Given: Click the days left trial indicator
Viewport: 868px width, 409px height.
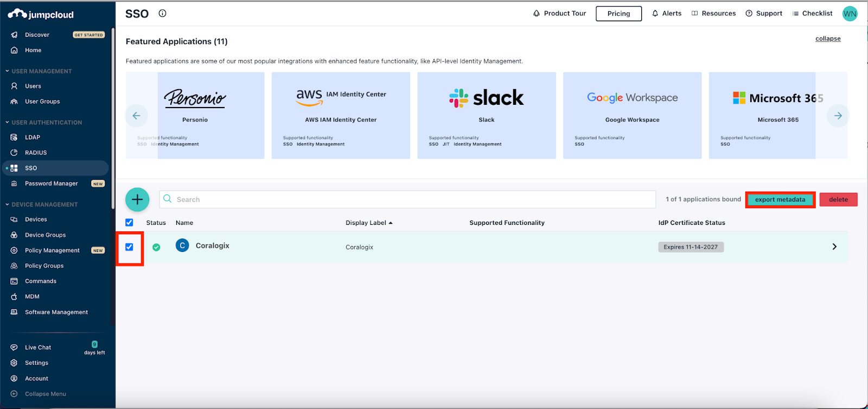Looking at the screenshot, I should pos(94,348).
